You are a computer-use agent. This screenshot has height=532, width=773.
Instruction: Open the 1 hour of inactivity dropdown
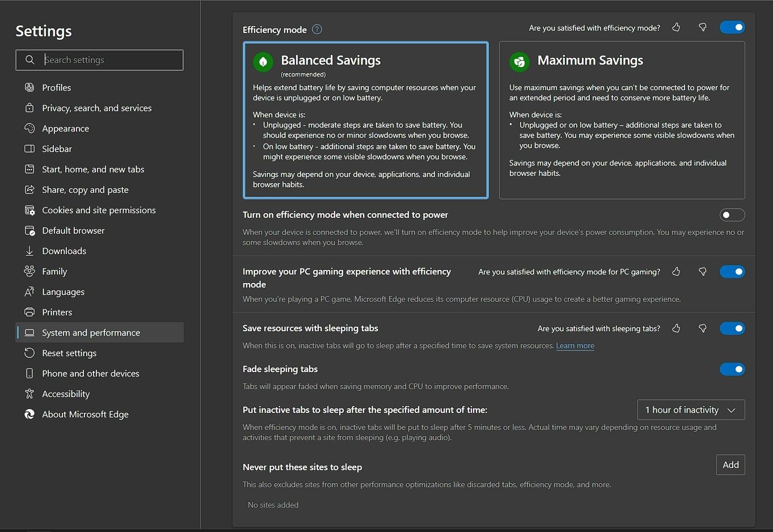691,410
